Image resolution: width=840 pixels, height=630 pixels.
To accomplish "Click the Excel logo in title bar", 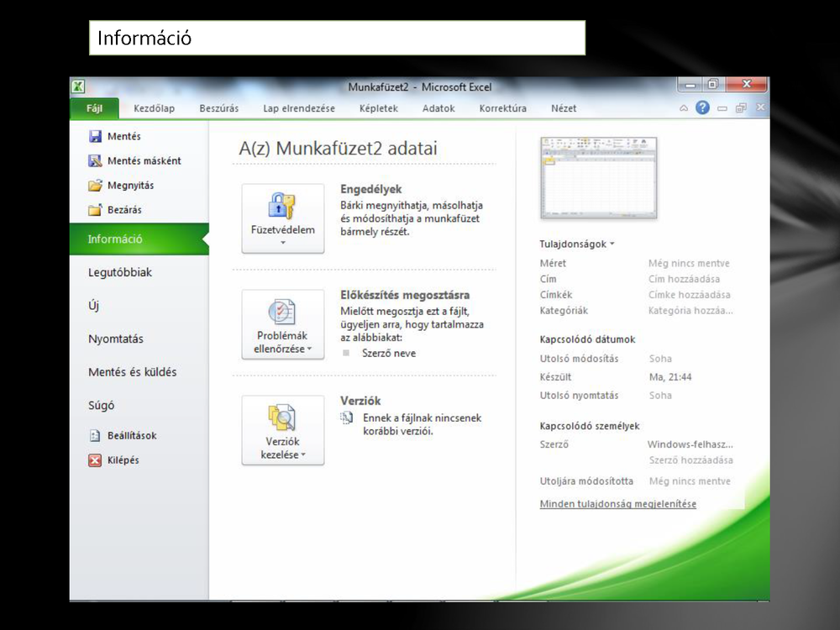I will pos(78,87).
